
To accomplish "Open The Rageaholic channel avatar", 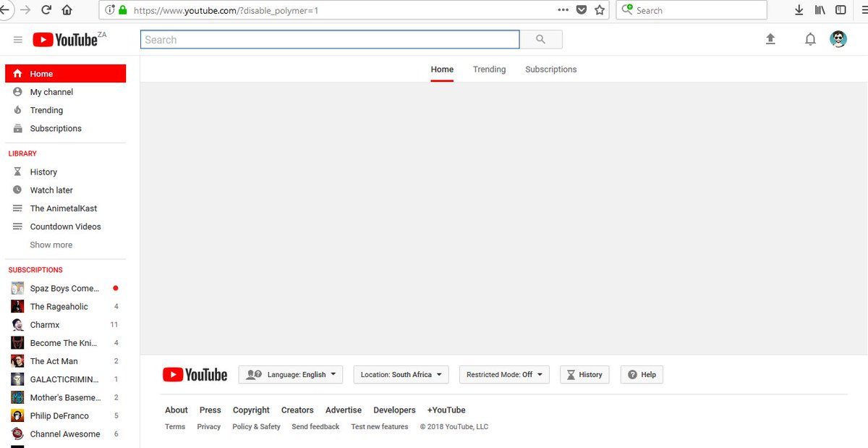I will point(17,306).
